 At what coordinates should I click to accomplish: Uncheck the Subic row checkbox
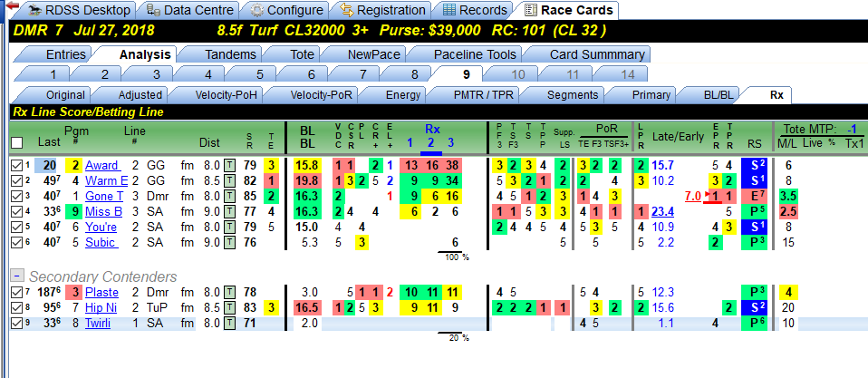pyautogui.click(x=17, y=242)
